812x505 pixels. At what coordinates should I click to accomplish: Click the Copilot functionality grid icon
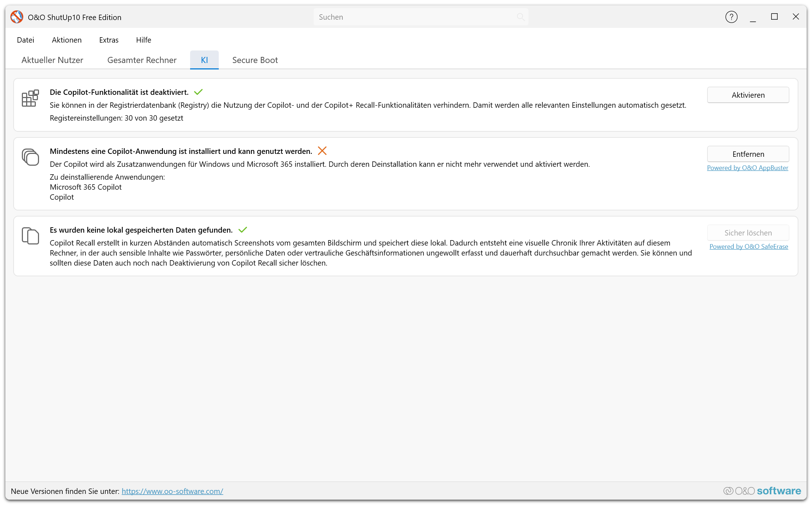[30, 98]
